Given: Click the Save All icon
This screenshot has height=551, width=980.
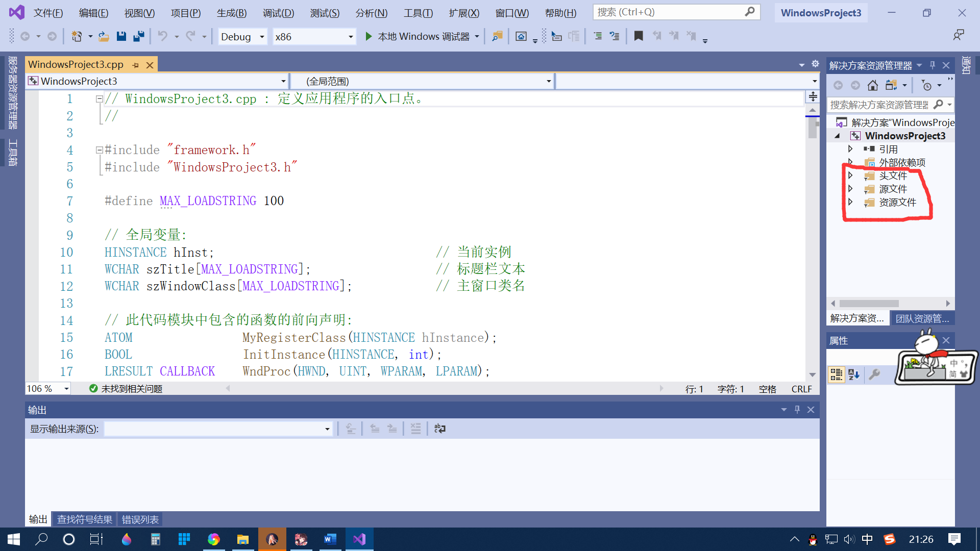Looking at the screenshot, I should point(138,36).
